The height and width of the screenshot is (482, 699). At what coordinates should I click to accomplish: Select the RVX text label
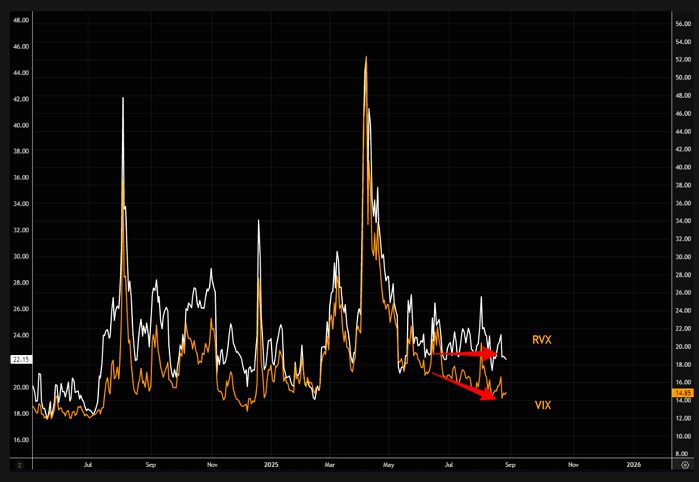[x=541, y=340]
